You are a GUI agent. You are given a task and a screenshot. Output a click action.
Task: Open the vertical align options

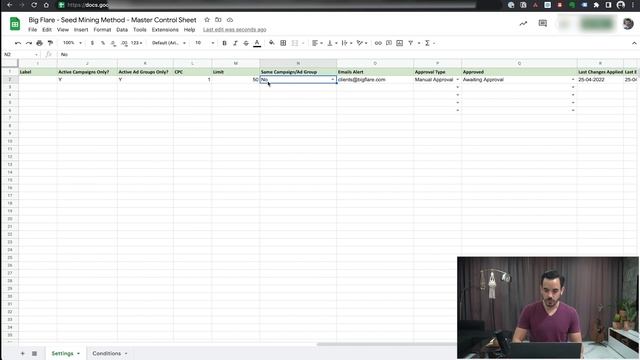(332, 43)
